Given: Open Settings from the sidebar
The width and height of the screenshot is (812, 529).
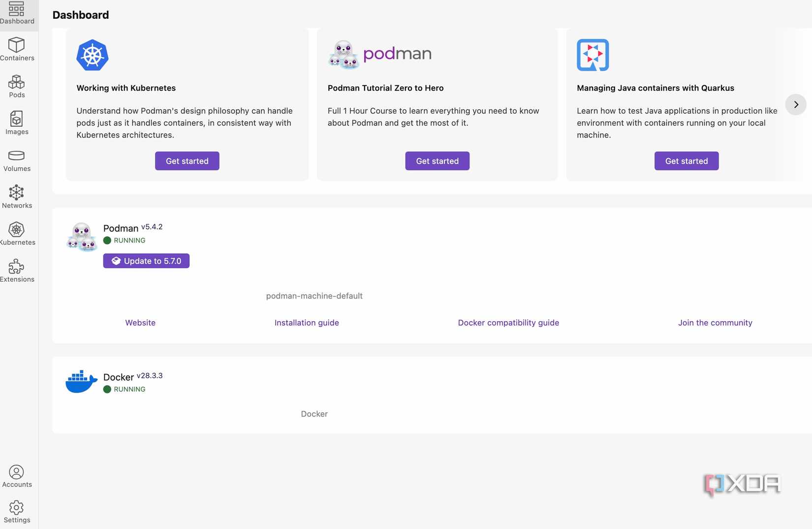Looking at the screenshot, I should coord(16,511).
